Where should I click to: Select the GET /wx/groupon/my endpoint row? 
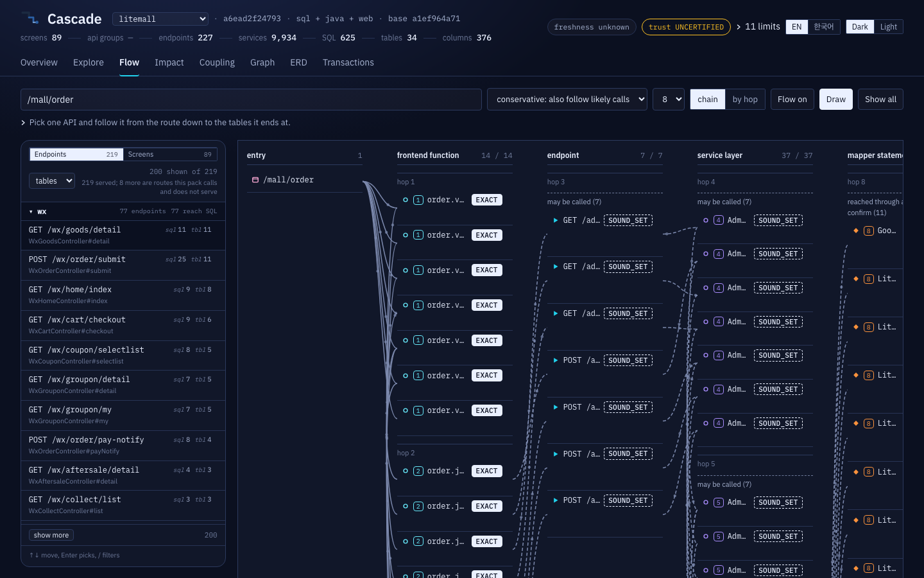[x=123, y=415]
